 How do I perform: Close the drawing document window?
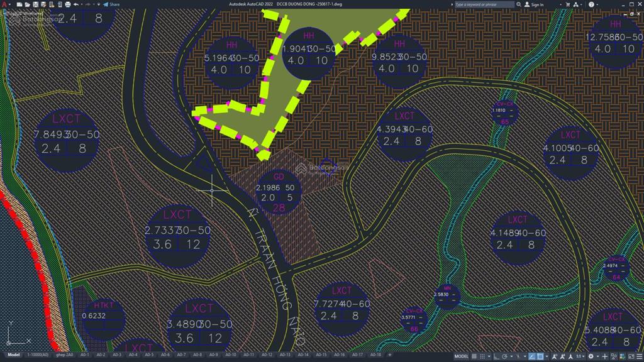639,14
